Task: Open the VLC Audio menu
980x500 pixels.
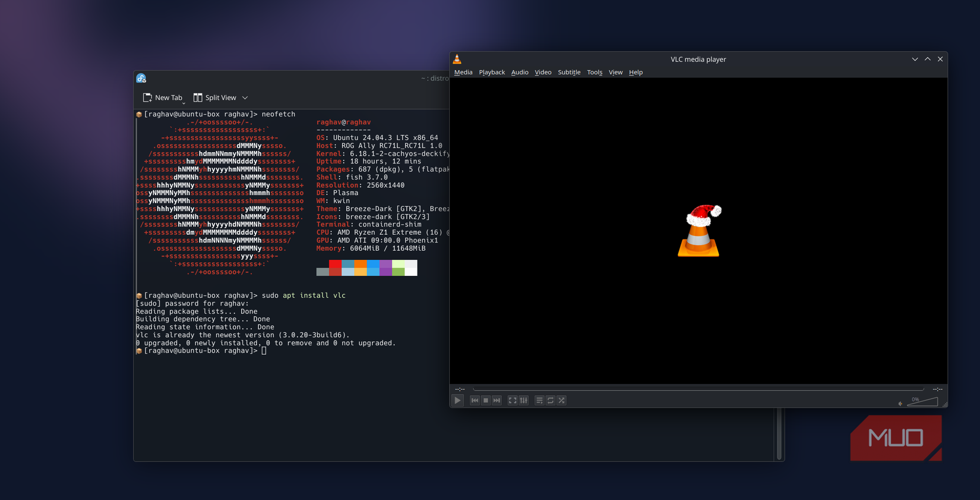Action: coord(520,72)
